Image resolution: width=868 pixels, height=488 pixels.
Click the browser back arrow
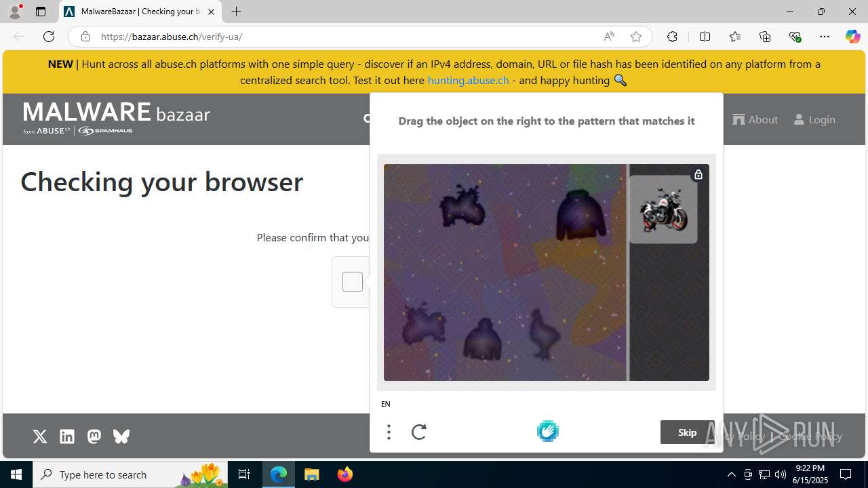point(19,37)
